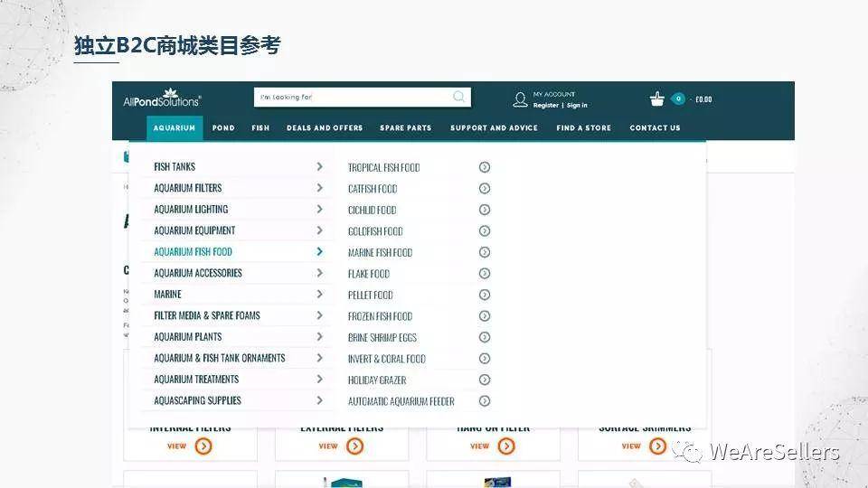This screenshot has height=488, width=868.
Task: Click arrow icon next to Flake Food
Action: (485, 273)
